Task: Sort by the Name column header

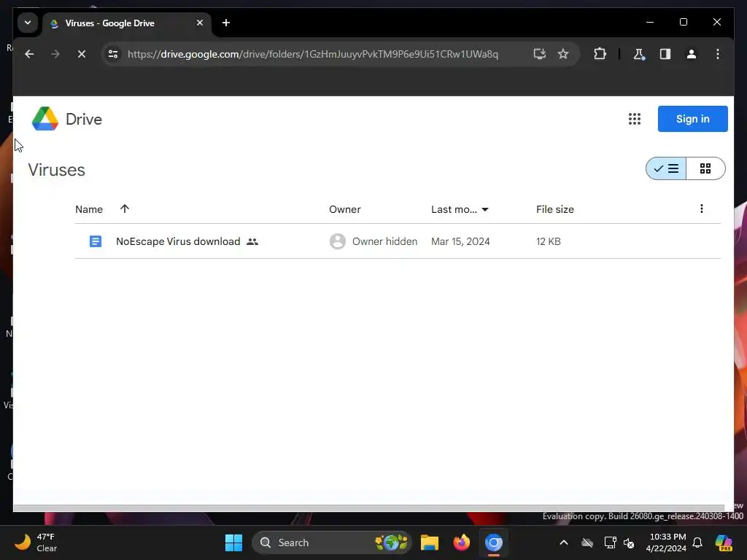Action: pos(88,209)
